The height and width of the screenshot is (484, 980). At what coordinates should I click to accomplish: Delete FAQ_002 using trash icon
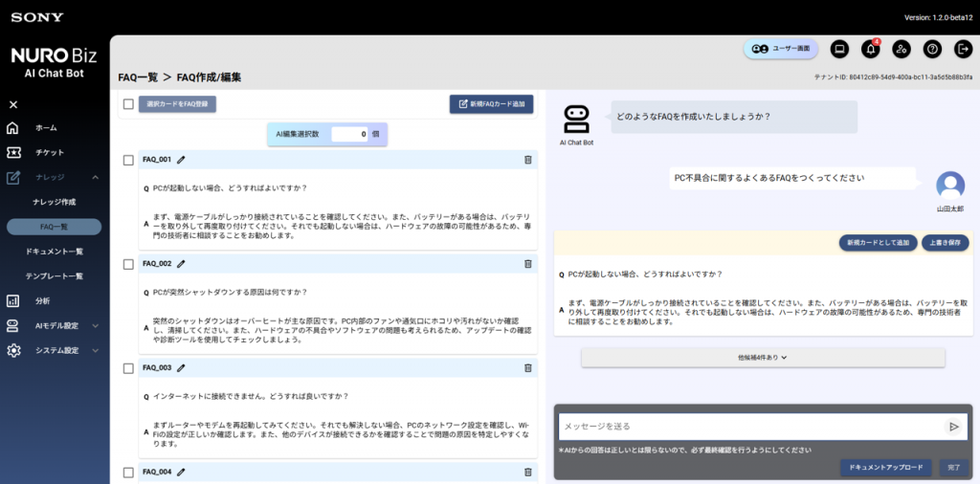[527, 264]
